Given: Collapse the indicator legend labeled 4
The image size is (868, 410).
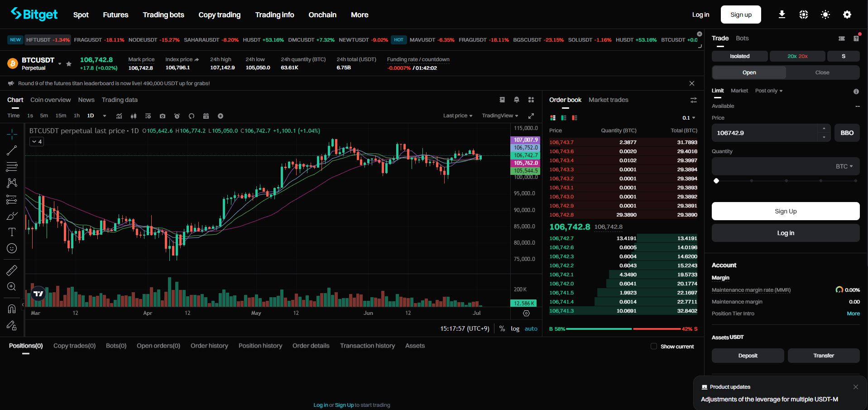Looking at the screenshot, I should click(37, 142).
